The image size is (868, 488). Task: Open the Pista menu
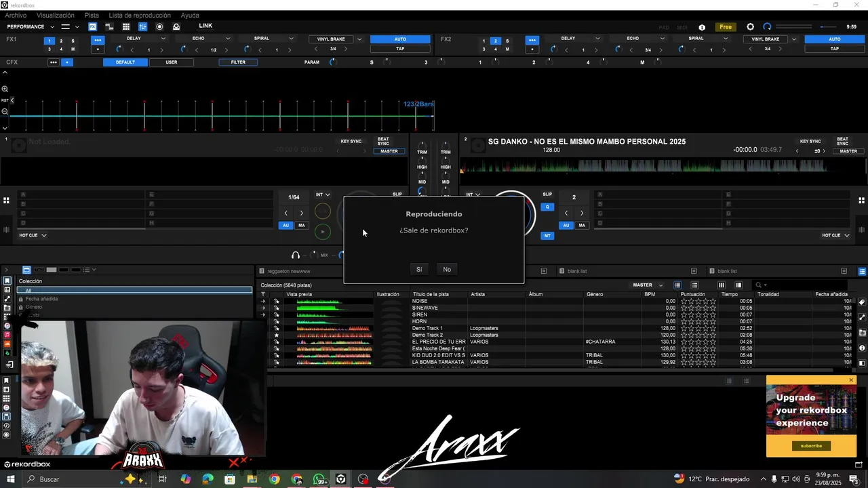(92, 15)
